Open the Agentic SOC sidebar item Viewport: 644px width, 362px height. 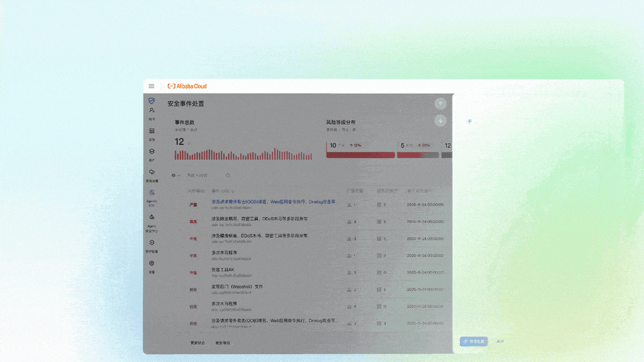tap(152, 198)
